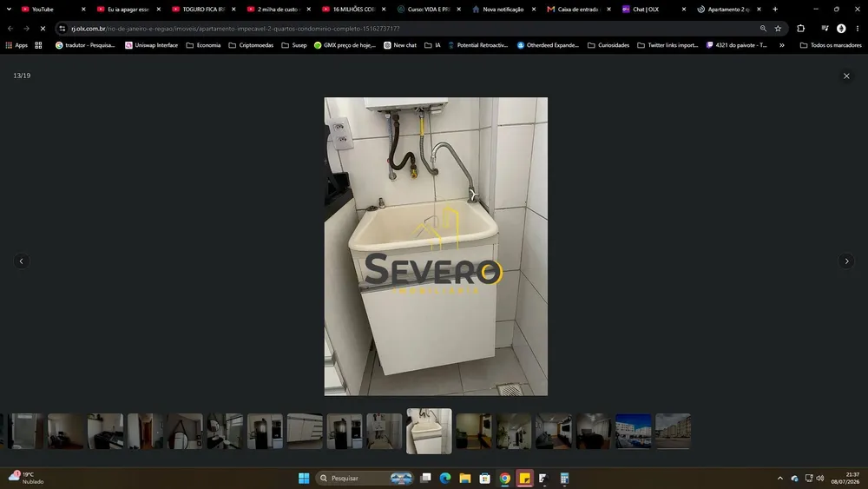Close the photo gallery viewer
868x489 pixels.
click(845, 76)
